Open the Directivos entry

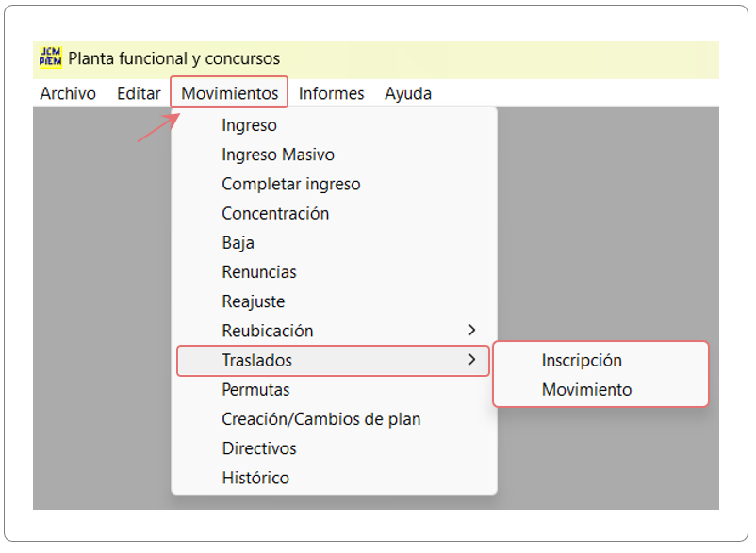point(334,448)
